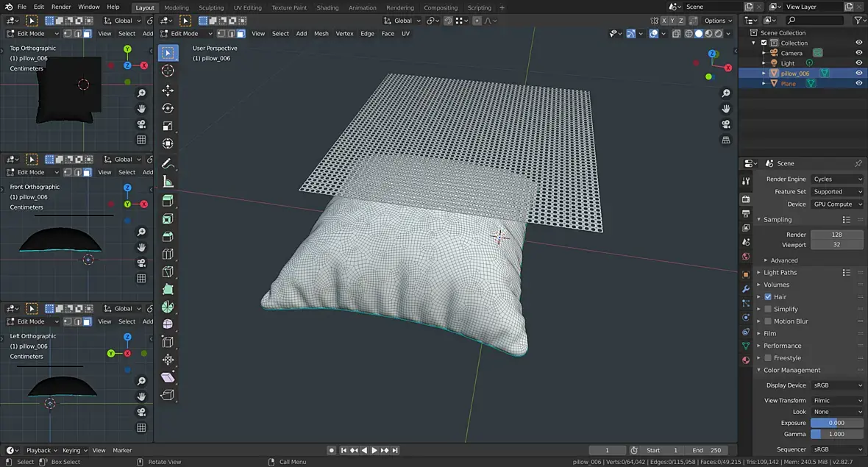Uncheck the Collection exclude checkbox
This screenshot has width=868, height=467.
(x=764, y=43)
